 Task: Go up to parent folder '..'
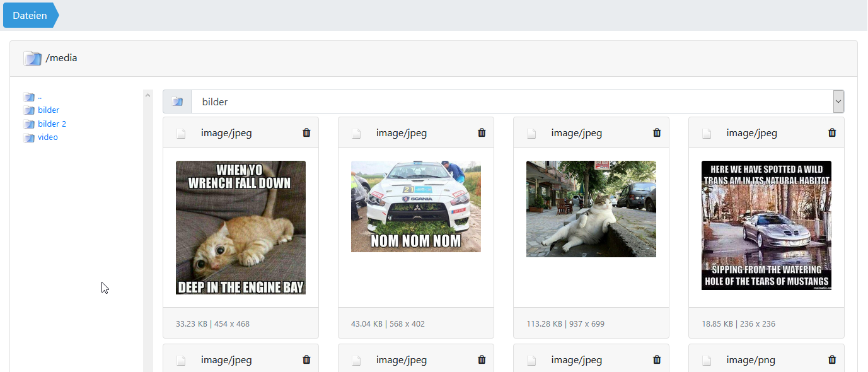40,97
